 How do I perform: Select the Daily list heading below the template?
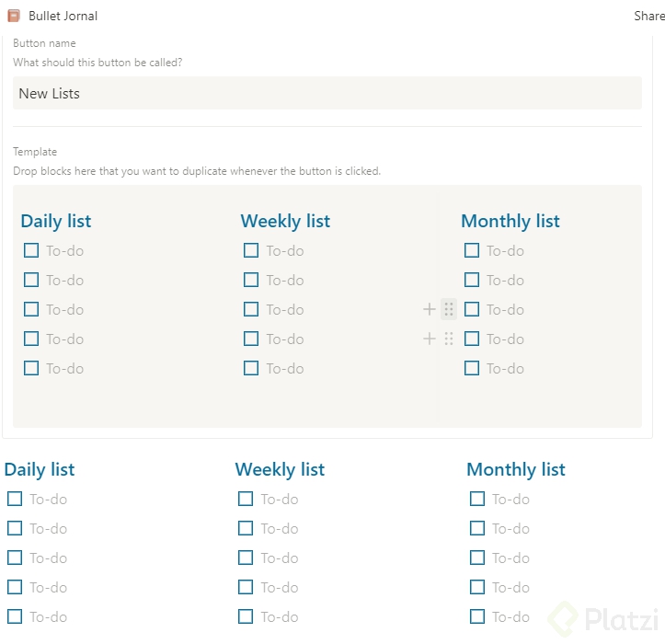tap(40, 469)
